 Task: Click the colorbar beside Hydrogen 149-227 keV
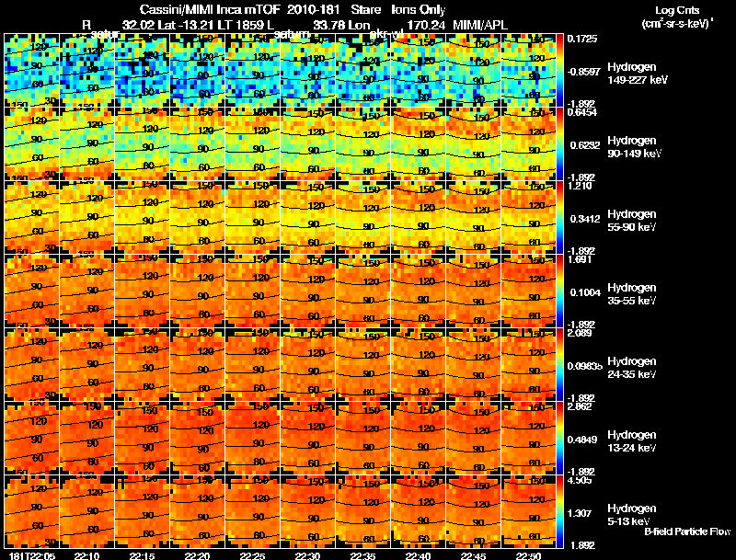click(560, 71)
